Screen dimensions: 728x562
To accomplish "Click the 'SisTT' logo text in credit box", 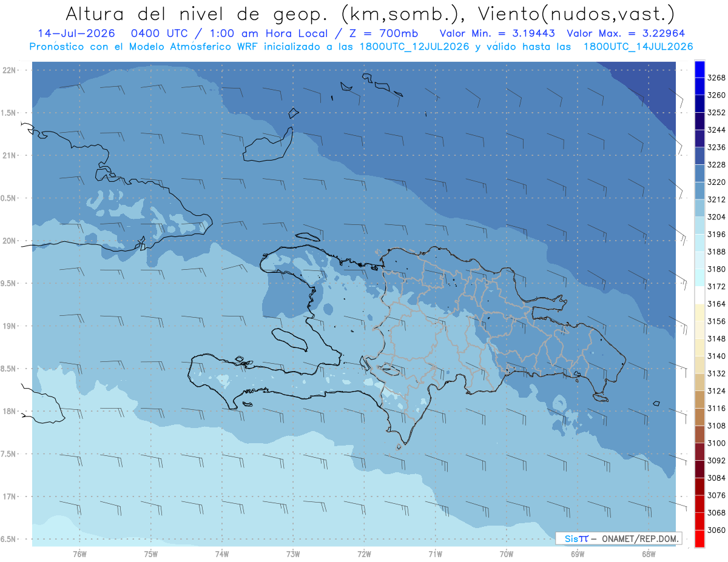I will pos(576,538).
